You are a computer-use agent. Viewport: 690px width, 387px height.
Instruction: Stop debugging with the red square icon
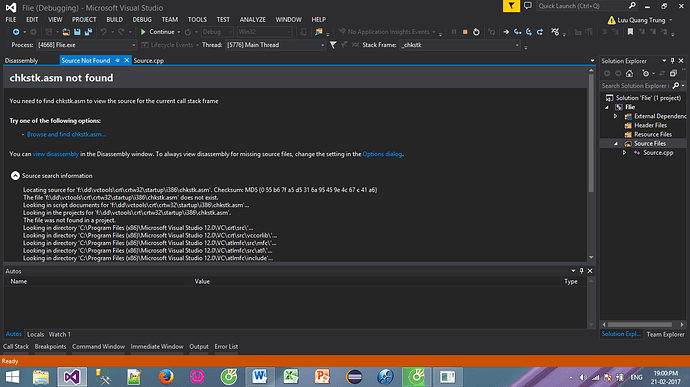click(465, 32)
